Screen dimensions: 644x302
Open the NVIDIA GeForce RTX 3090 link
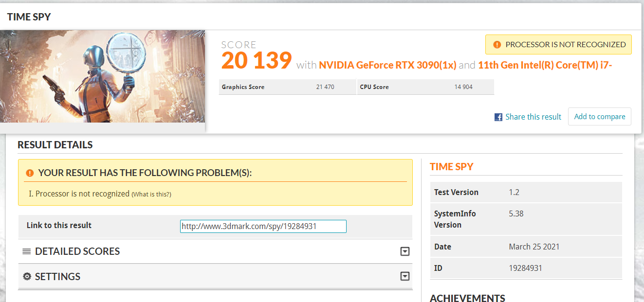(x=387, y=65)
